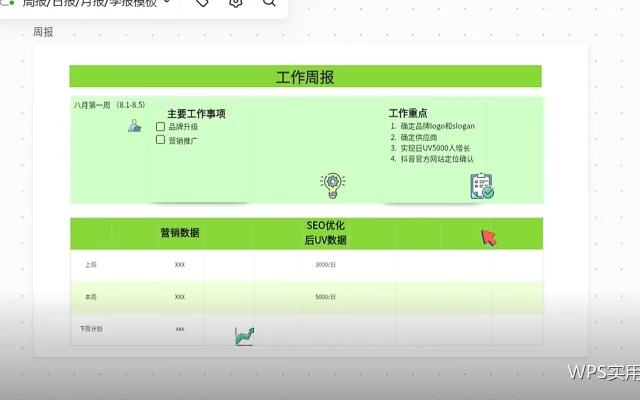Image resolution: width=640 pixels, height=400 pixels.
Task: Select the 周报 frame label
Action: coord(43,32)
